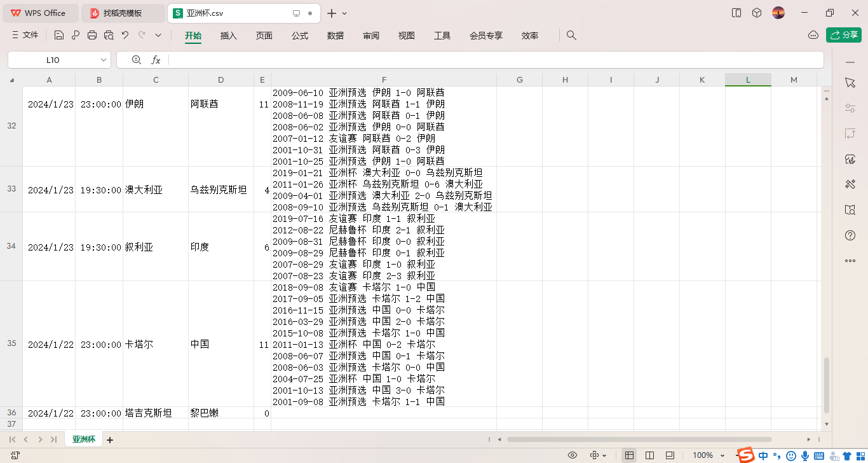
Task: Expand the quick access toolbar dropdown
Action: click(158, 36)
